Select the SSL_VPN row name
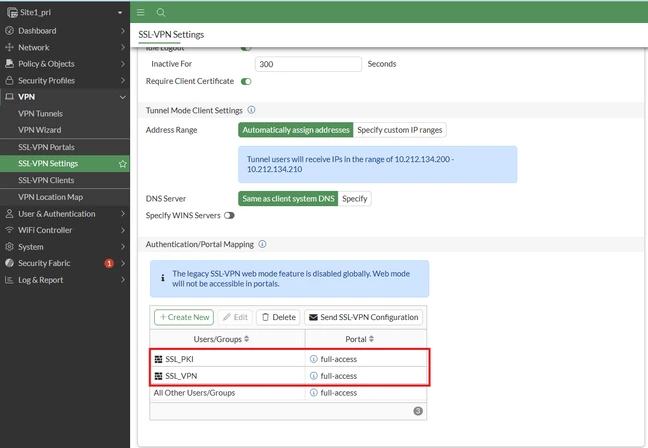 (181, 376)
